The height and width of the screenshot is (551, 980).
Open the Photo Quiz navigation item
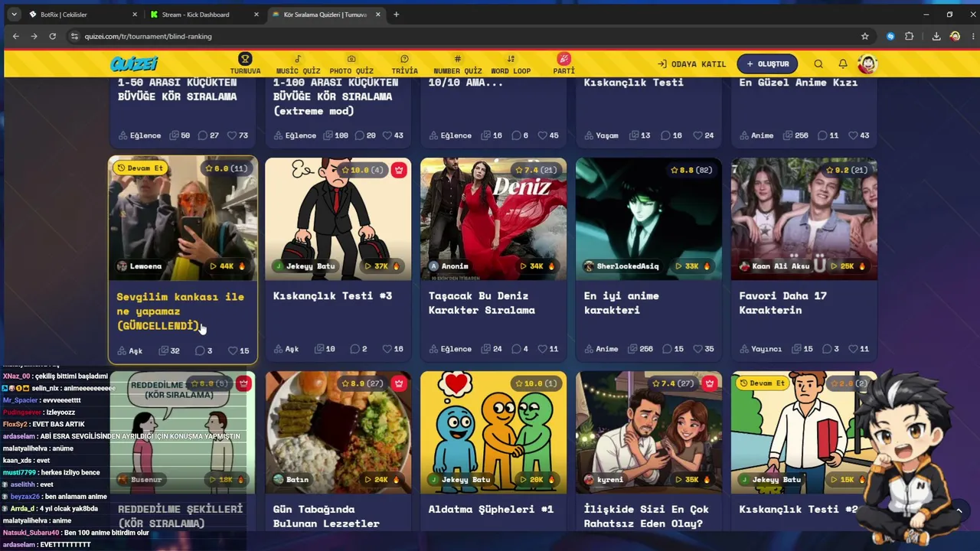[351, 64]
